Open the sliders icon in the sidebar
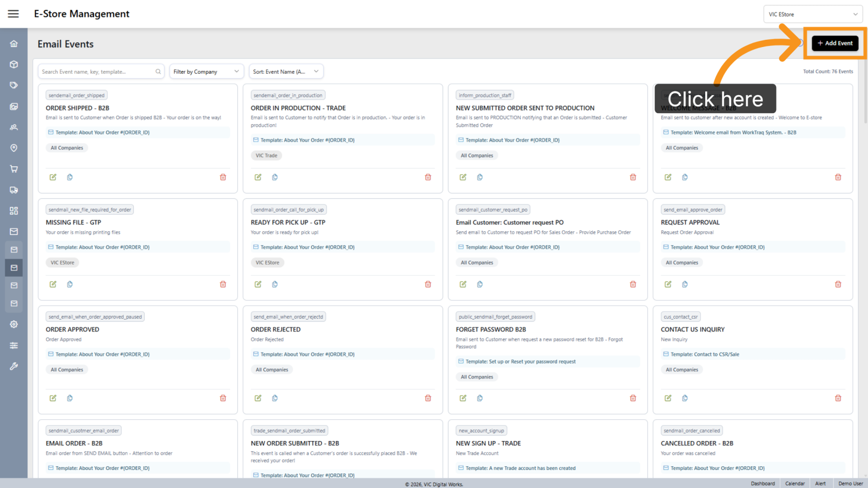The width and height of the screenshot is (868, 488). pos(14,345)
